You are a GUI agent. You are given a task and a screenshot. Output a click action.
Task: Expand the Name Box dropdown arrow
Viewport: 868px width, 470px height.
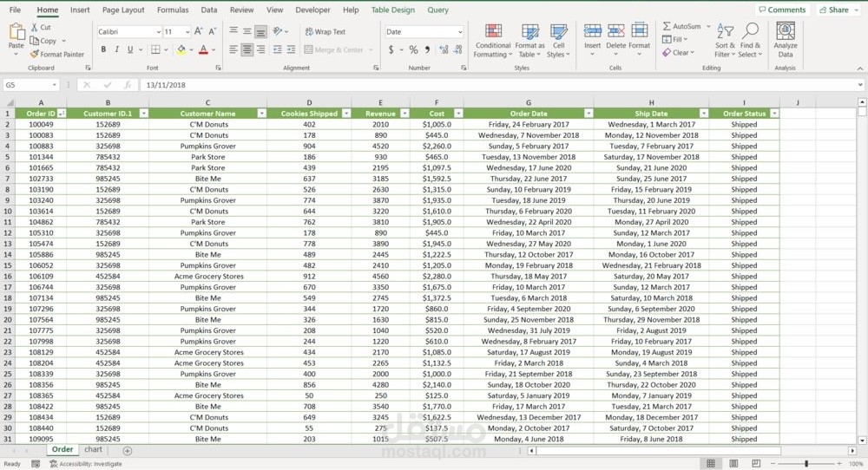point(54,85)
